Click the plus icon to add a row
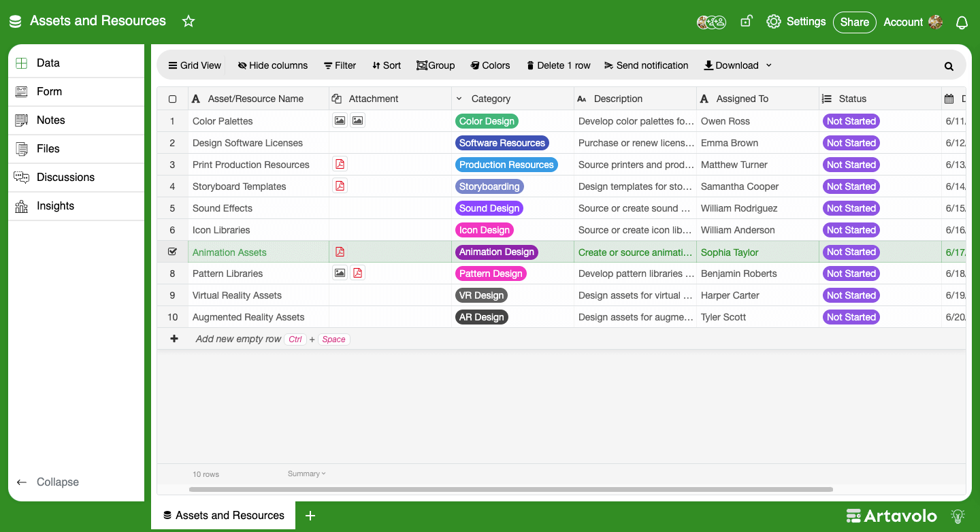 (174, 339)
